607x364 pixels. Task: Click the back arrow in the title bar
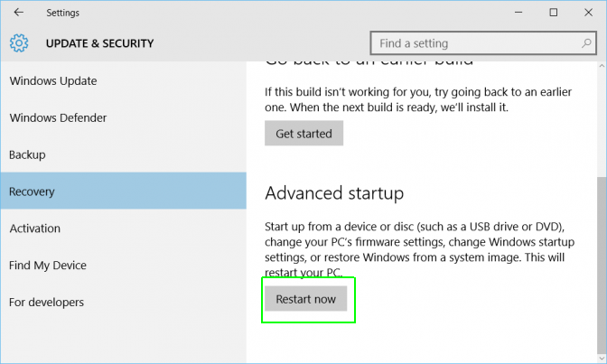19,13
